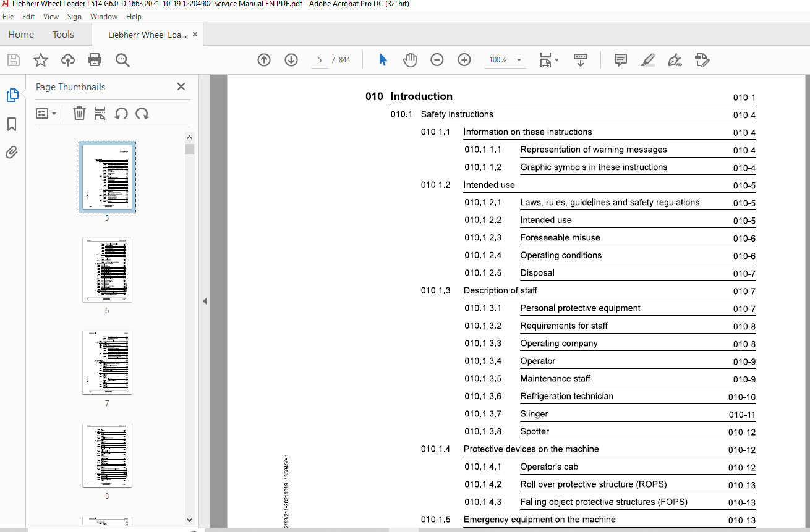Select page 6 thumbnail
810x532 pixels.
pyautogui.click(x=107, y=270)
